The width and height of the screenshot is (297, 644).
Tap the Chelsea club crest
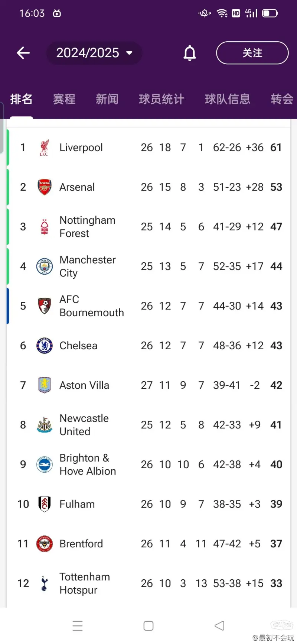pyautogui.click(x=44, y=346)
